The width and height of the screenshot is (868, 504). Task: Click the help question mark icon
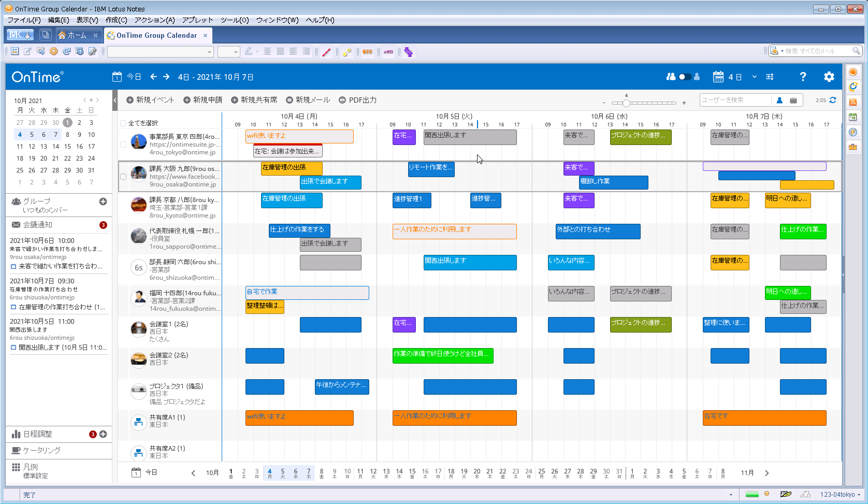tap(803, 77)
